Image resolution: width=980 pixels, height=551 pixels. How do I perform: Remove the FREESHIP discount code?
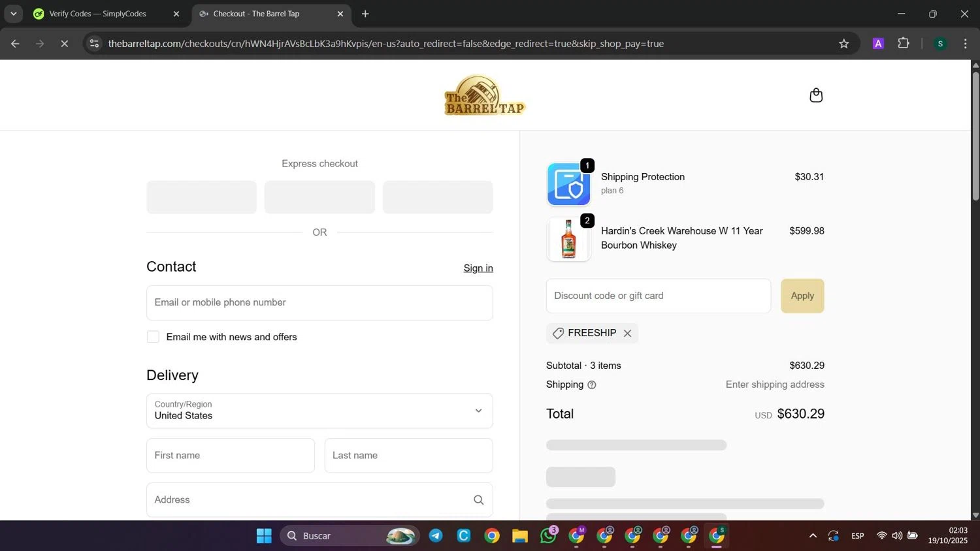[627, 333]
